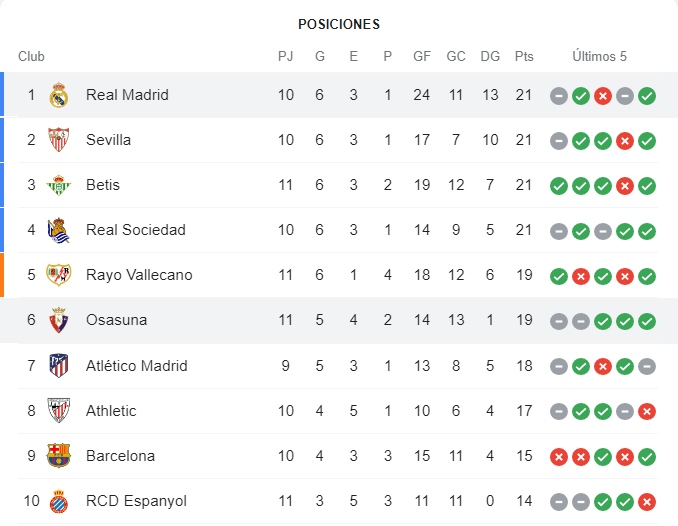Image resolution: width=678 pixels, height=526 pixels.
Task: Open the Barcelona team name link
Action: (120, 456)
